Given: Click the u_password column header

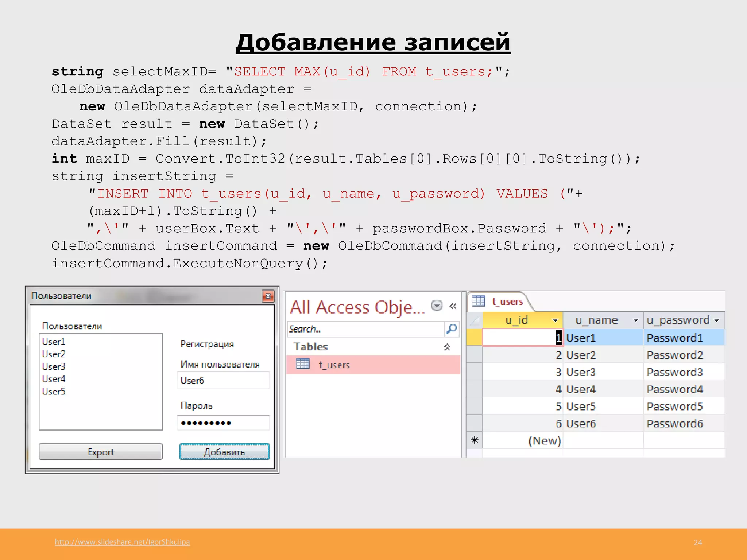Looking at the screenshot, I should pos(684,320).
